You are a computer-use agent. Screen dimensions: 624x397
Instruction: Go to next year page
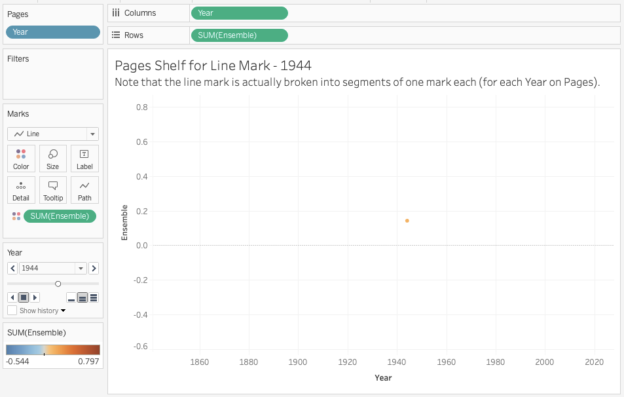point(94,268)
